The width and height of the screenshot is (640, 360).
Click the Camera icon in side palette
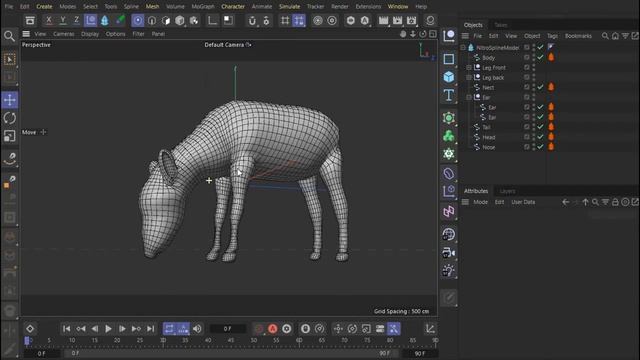pyautogui.click(x=449, y=253)
